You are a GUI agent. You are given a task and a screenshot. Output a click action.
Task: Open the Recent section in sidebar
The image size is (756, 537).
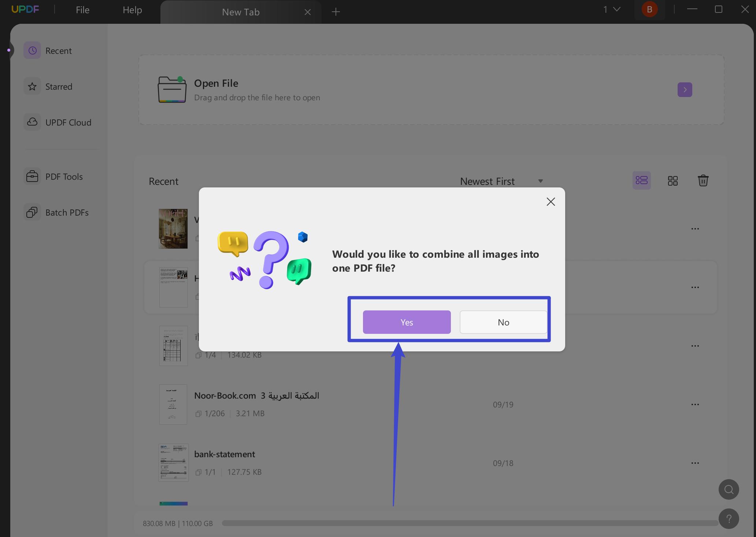pos(59,51)
